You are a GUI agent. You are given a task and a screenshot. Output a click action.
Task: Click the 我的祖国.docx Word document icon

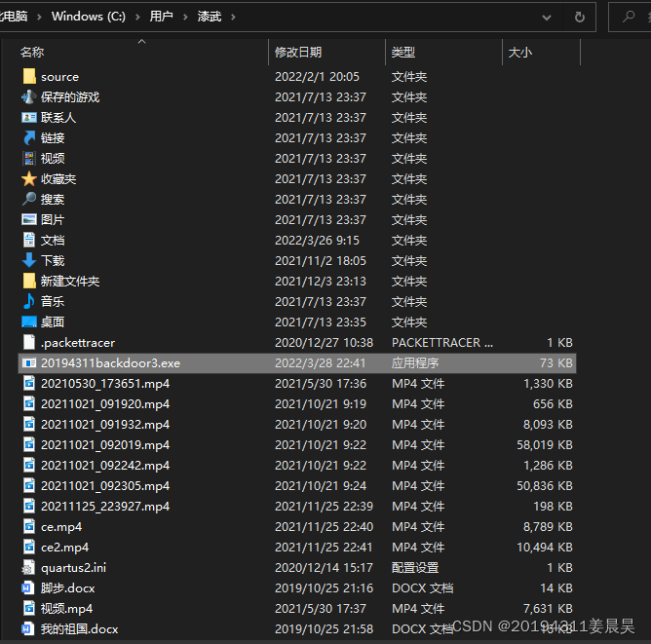pos(27,628)
